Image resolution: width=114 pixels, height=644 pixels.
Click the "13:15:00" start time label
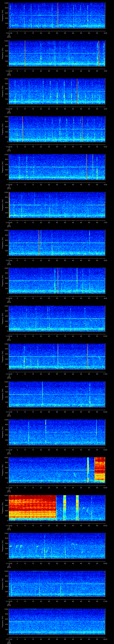pyautogui.click(x=9, y=563)
